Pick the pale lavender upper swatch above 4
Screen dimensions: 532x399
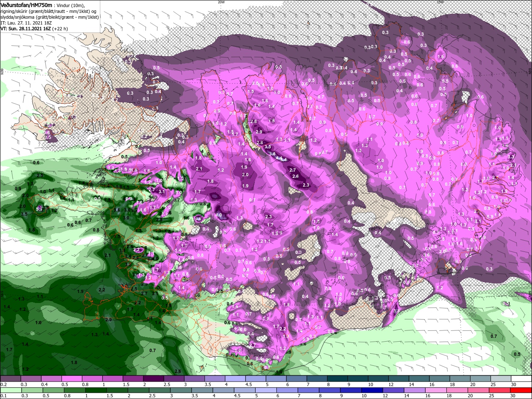(235, 379)
